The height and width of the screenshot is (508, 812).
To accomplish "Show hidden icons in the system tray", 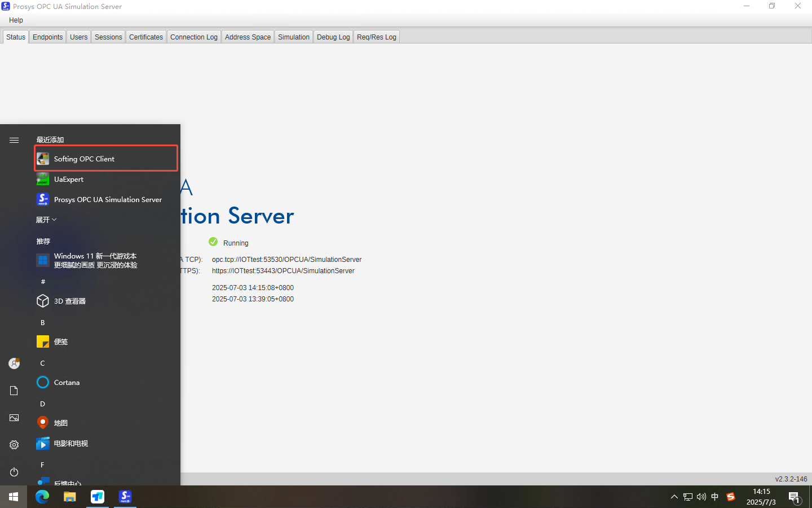I will 674,497.
